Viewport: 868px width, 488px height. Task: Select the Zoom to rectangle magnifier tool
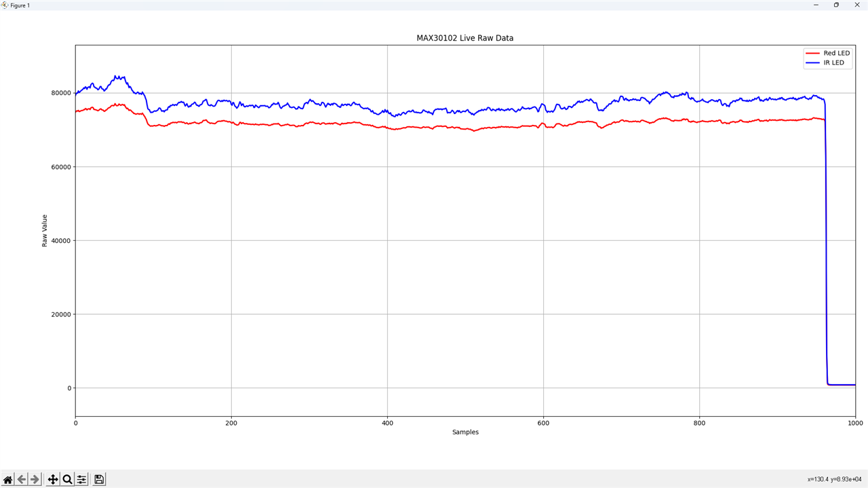[x=67, y=479]
